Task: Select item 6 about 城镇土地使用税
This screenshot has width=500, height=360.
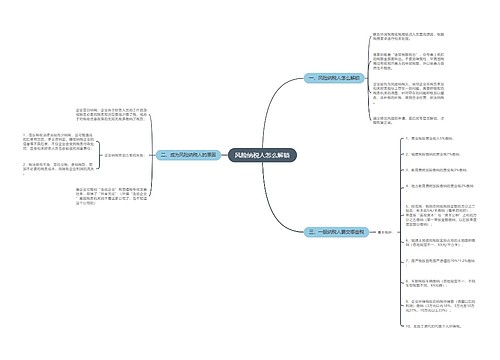Action: click(440, 242)
